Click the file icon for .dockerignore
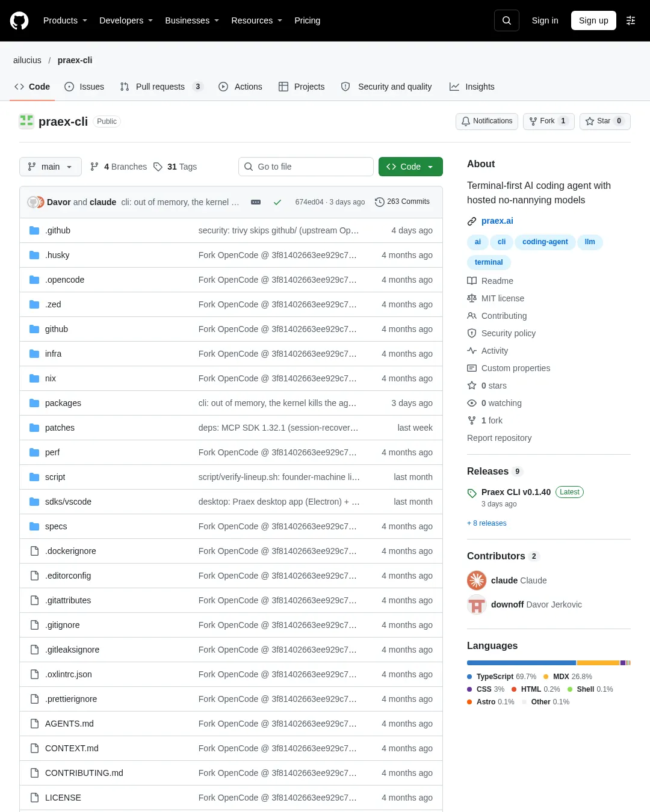Screen dimensions: 650x812 tap(34, 551)
